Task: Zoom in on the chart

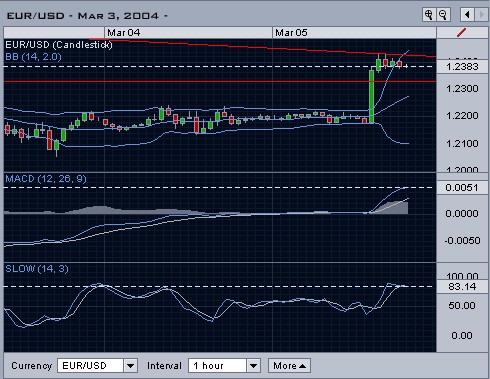Action: point(429,15)
